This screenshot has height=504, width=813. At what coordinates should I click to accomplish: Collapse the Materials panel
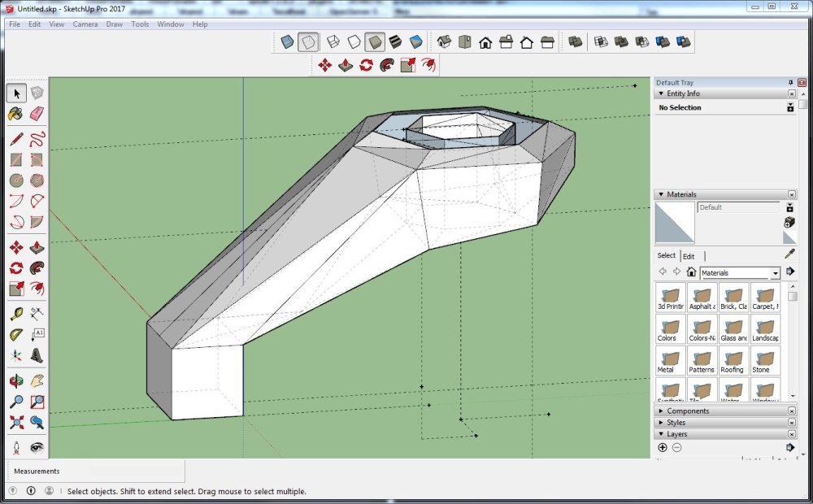(x=661, y=194)
